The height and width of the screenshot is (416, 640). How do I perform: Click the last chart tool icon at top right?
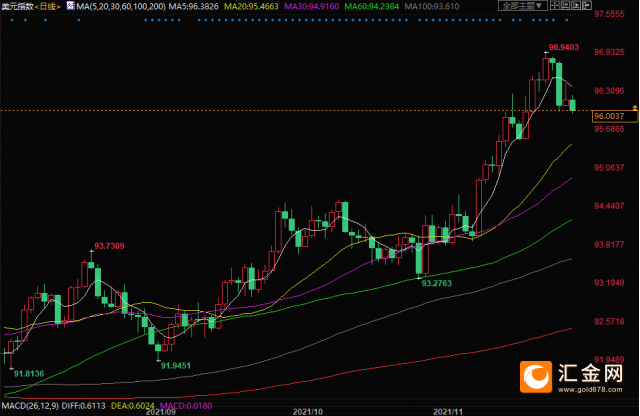(587, 6)
